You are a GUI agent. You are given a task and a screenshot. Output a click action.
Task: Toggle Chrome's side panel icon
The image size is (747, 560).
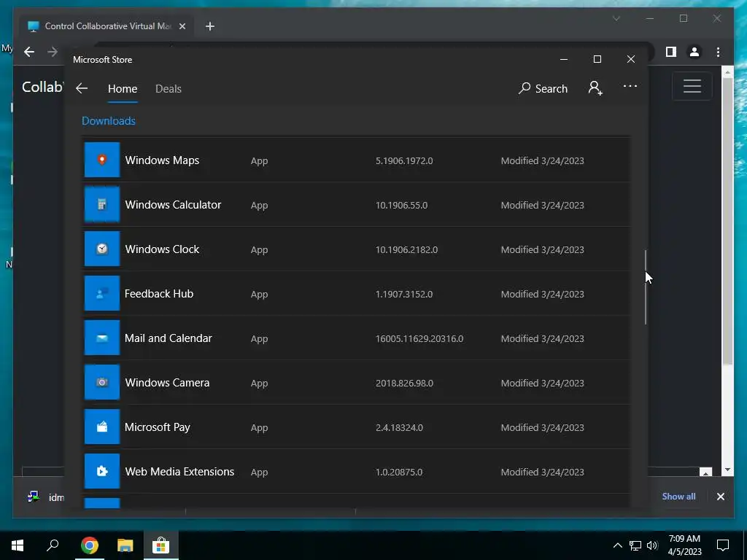[x=671, y=52]
